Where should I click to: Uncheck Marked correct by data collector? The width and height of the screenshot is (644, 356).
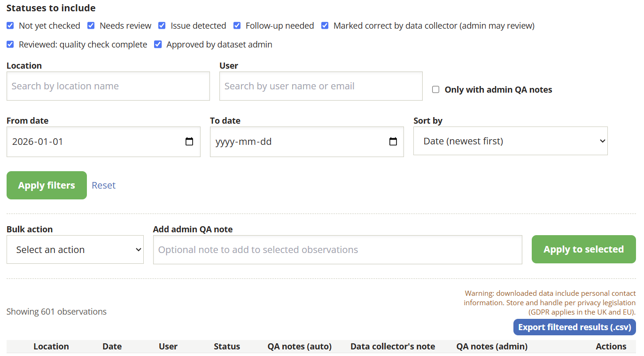coord(325,25)
